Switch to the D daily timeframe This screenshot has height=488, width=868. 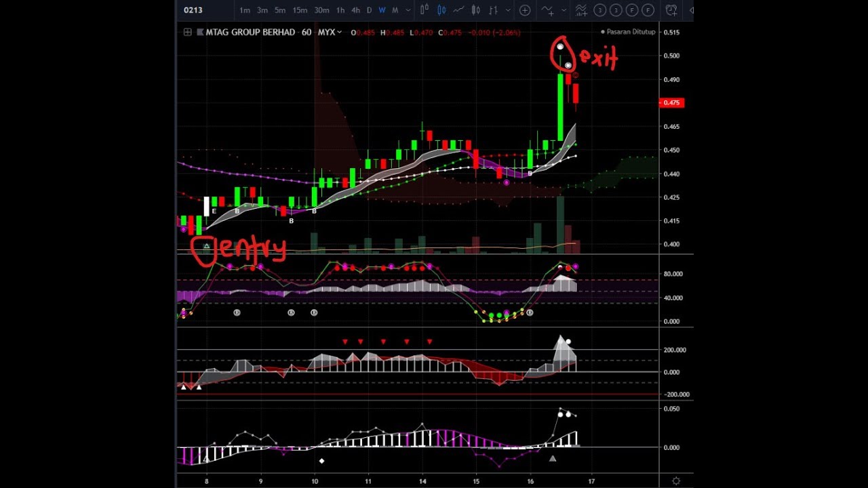coord(370,10)
